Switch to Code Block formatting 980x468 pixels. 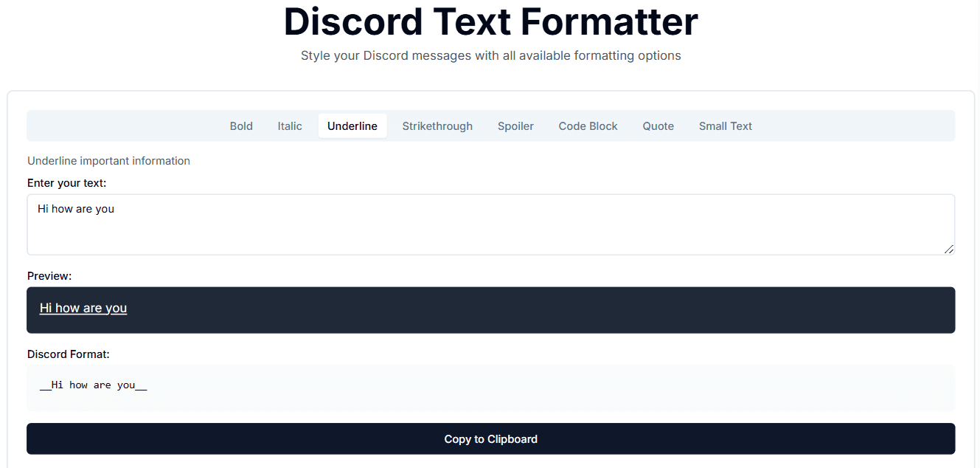588,125
